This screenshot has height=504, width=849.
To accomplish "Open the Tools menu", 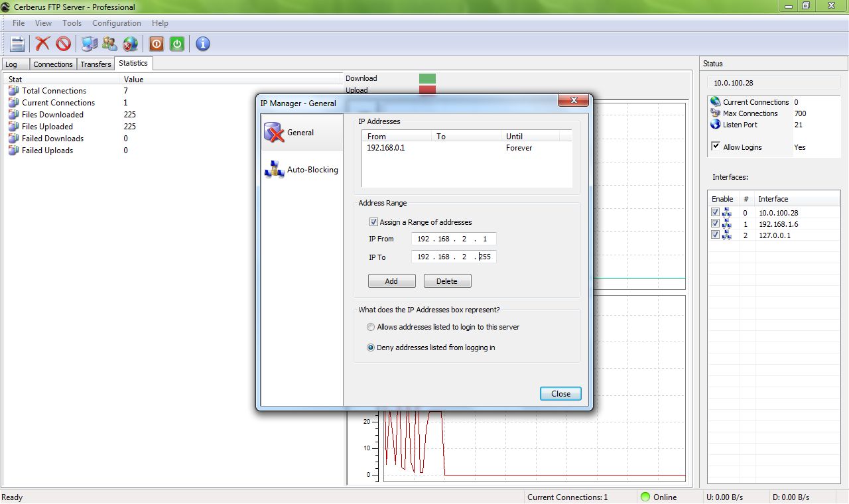I will (x=72, y=23).
